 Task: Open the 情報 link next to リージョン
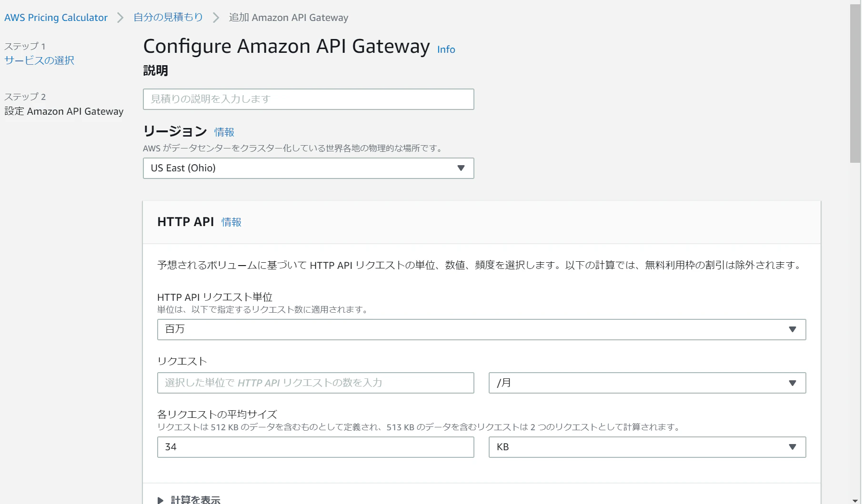(224, 132)
